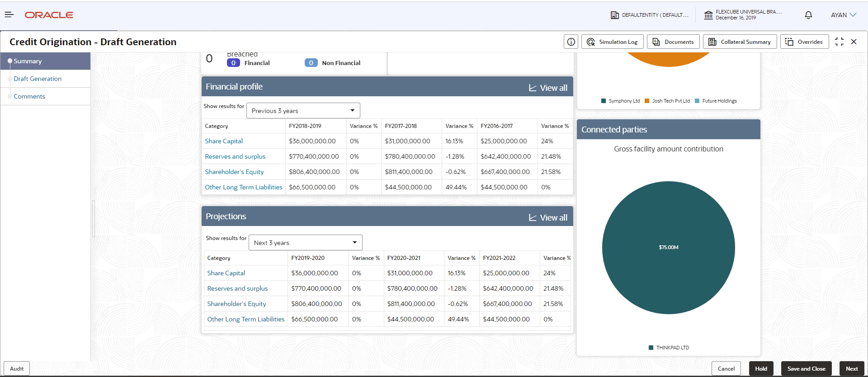The height and width of the screenshot is (377, 868).
Task: Click the DEFAULTENTITY entity label
Action: (x=655, y=15)
